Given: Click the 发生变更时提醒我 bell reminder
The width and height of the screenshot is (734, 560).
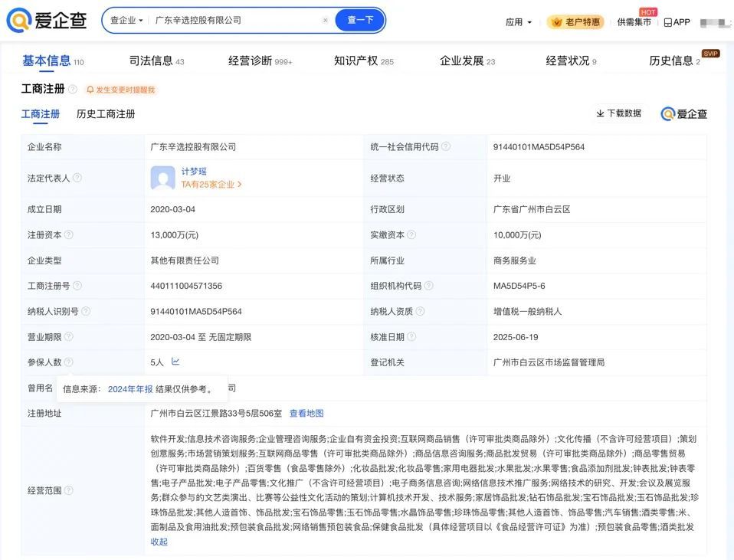Looking at the screenshot, I should pyautogui.click(x=121, y=90).
